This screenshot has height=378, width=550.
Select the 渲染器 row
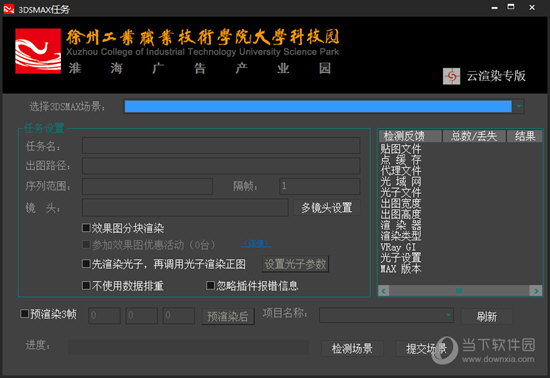(x=401, y=225)
